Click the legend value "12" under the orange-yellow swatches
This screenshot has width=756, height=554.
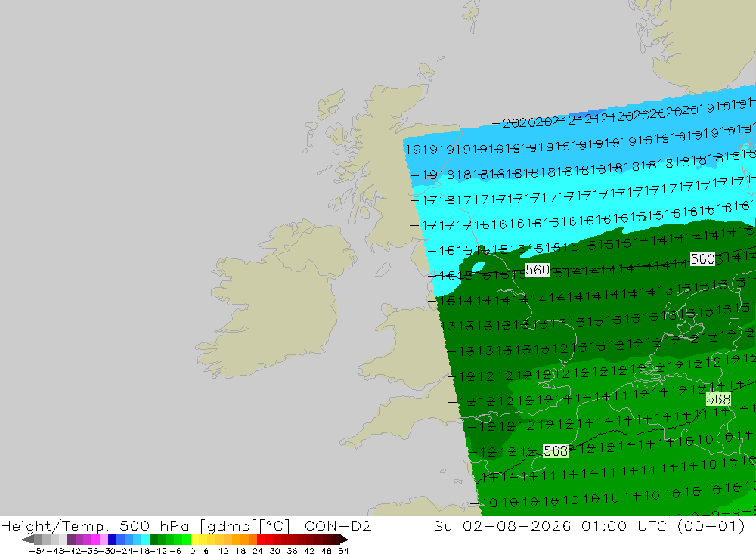coord(223,551)
